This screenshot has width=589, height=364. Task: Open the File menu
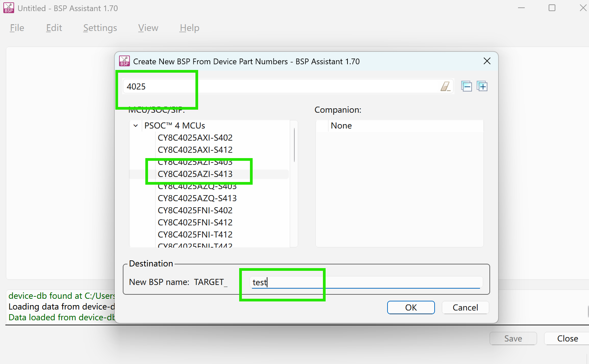point(17,28)
